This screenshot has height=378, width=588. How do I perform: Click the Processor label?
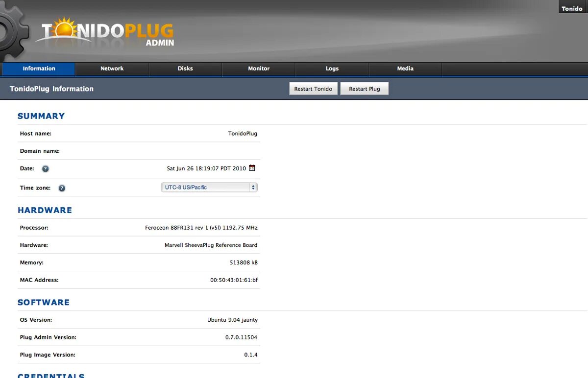[34, 228]
